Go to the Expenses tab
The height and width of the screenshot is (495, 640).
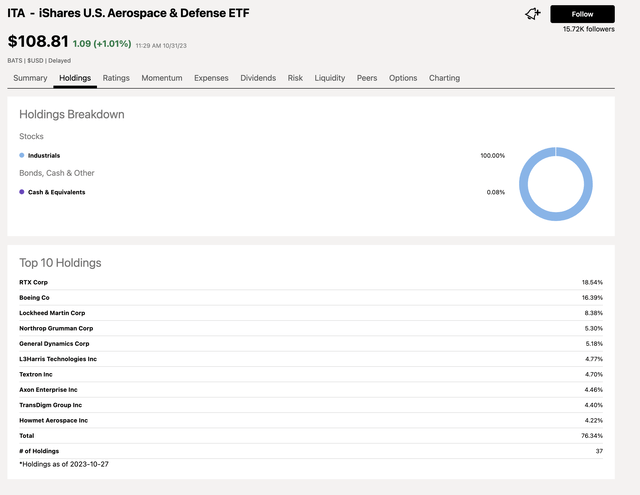[x=211, y=78]
